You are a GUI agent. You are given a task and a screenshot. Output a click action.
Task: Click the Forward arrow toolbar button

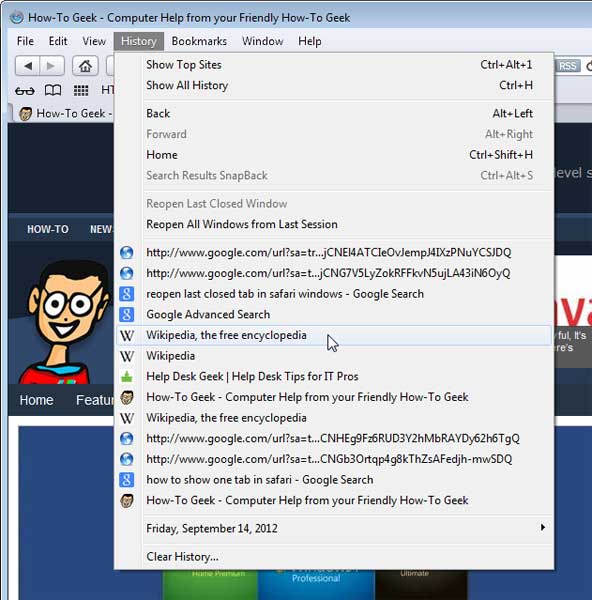pos(51,66)
